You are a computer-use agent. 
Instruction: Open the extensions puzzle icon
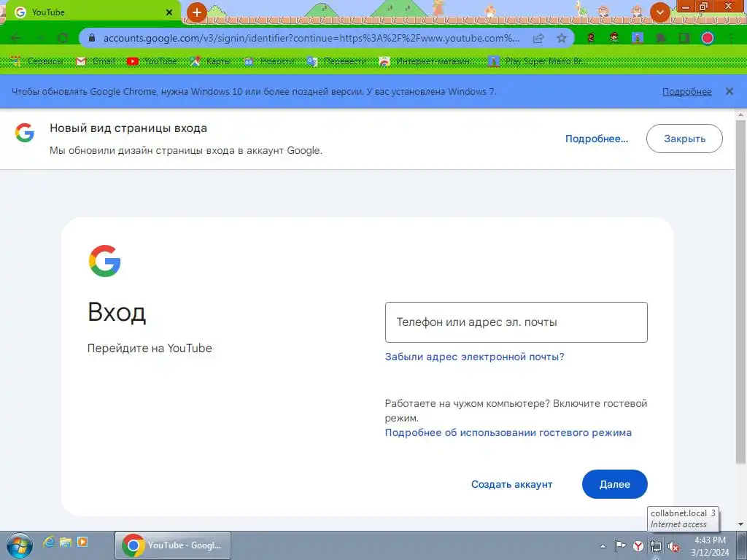tap(661, 38)
